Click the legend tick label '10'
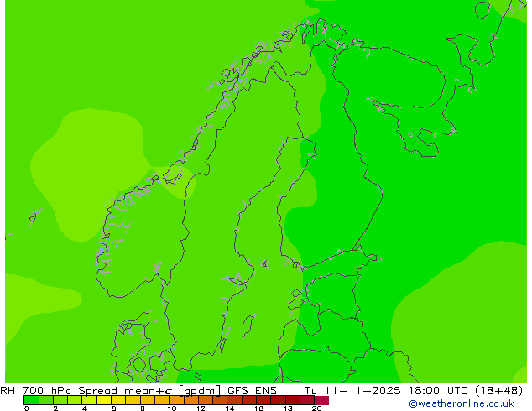This screenshot has height=411, width=532. click(x=172, y=408)
